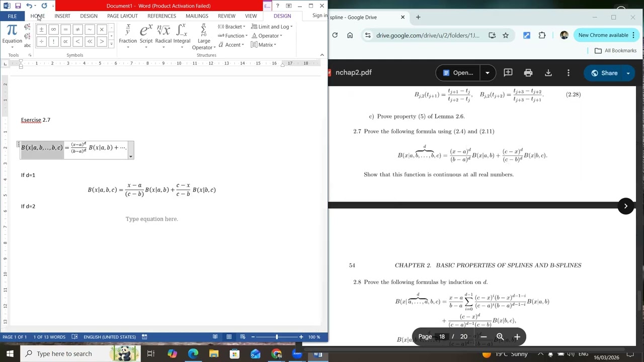Open the FILE tab in Word
The image size is (644, 362).
tap(12, 16)
